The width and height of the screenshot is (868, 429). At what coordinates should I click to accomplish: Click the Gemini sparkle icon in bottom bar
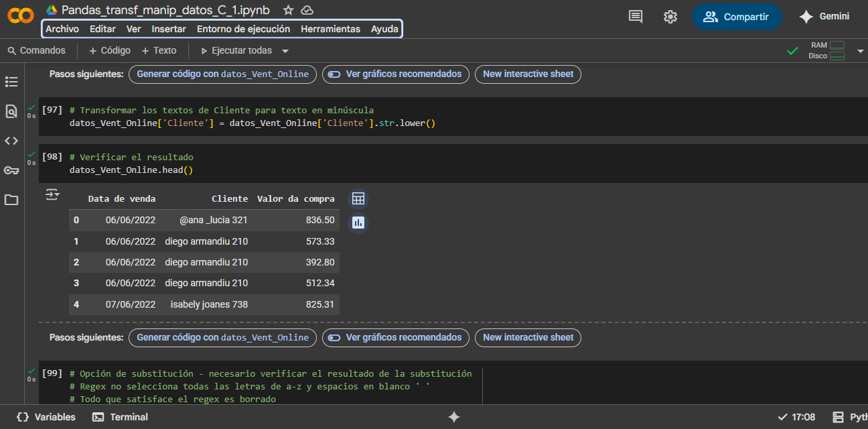point(454,417)
